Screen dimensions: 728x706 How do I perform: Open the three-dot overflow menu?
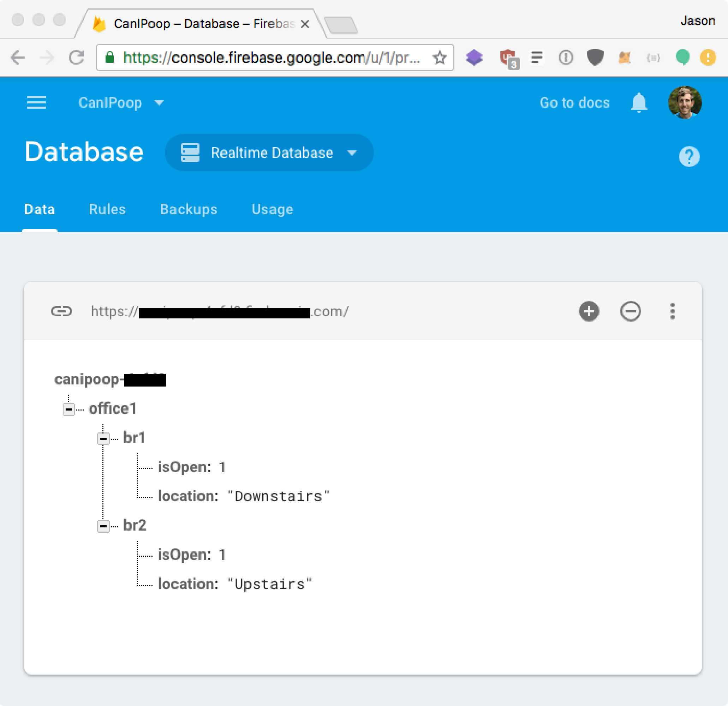pyautogui.click(x=672, y=311)
